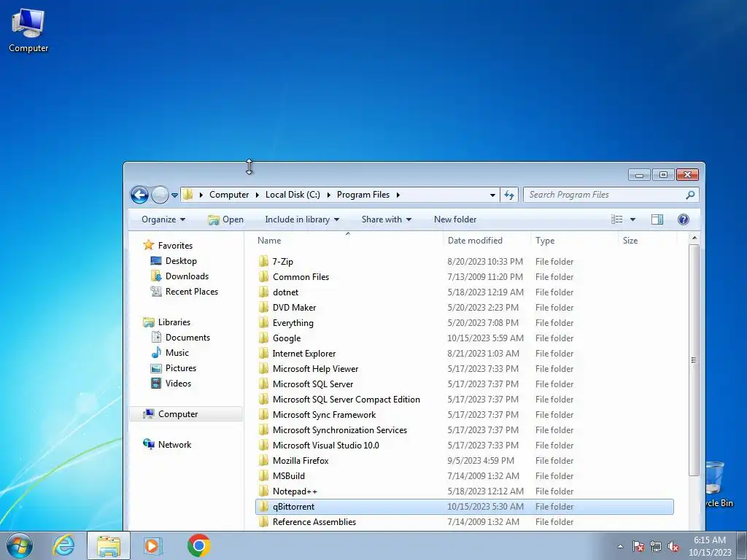Click the Computer breadcrumb segment
Screen dimensions: 747x560
coord(228,195)
